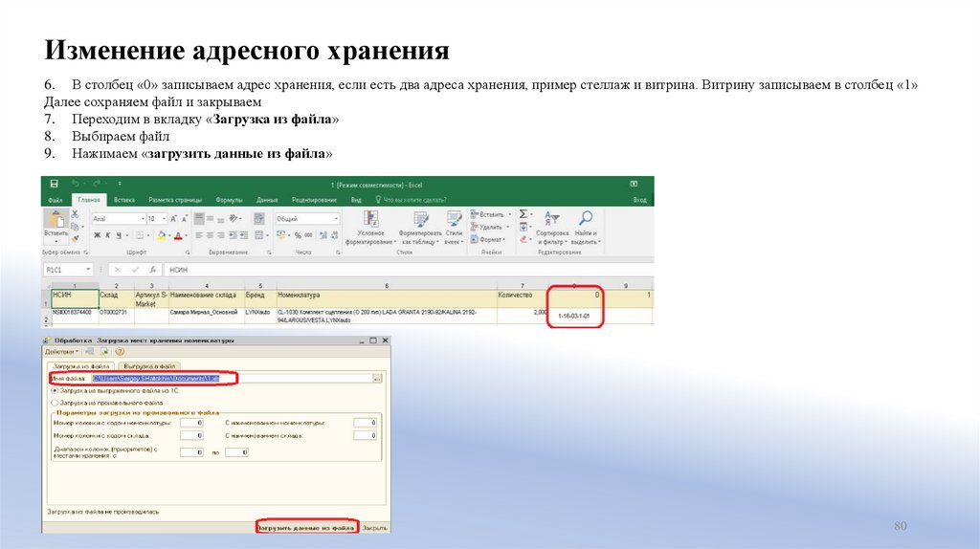Switch to the Разметка страницы ribbon tab
The height and width of the screenshot is (549, 980).
tap(175, 201)
